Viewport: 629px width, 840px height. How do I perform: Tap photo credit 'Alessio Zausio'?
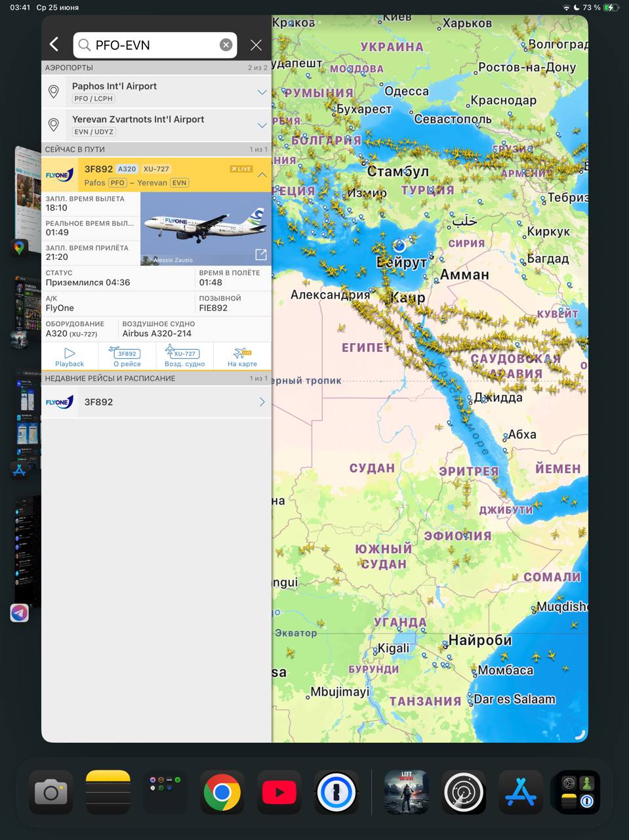pyautogui.click(x=170, y=260)
